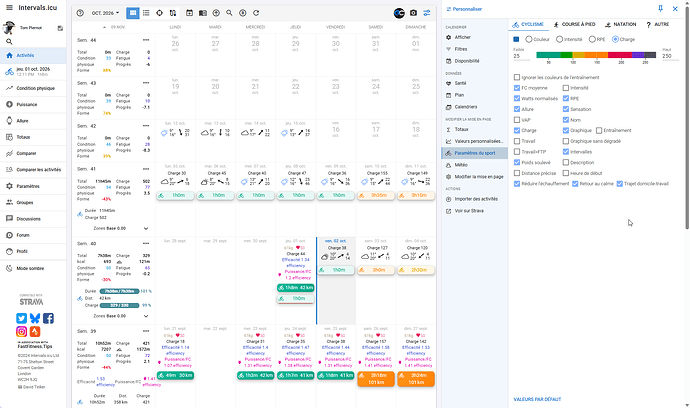Click Importer des activités
The image size is (690, 408).
coord(474,199)
